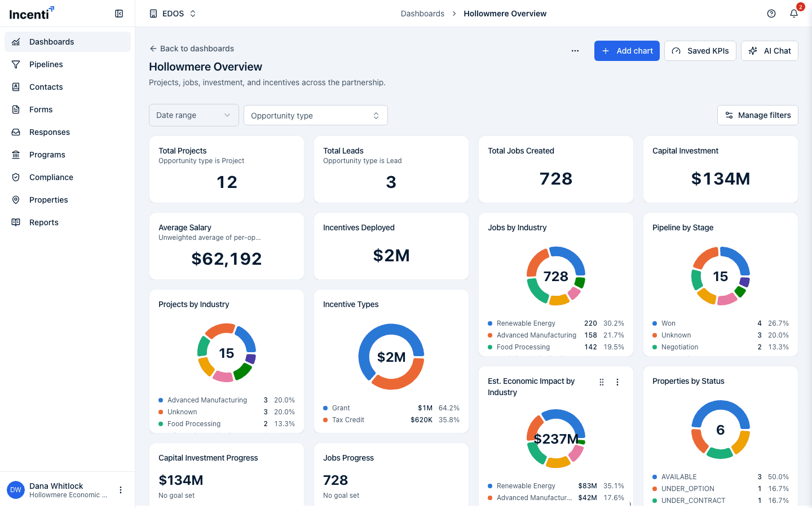Click AVAILABLE row in Properties by Status

coord(721,477)
